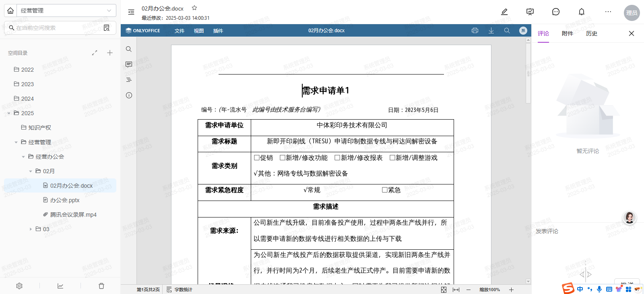
Task: Collapse the left directory sidebar icon
Action: coord(131,12)
